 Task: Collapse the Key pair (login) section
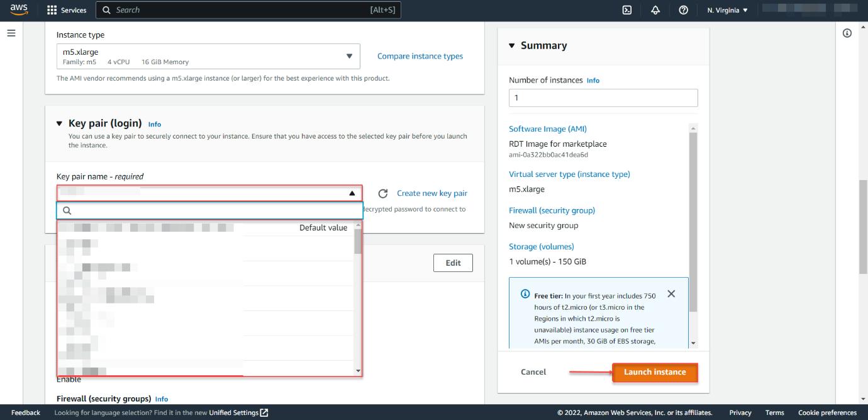[59, 124]
